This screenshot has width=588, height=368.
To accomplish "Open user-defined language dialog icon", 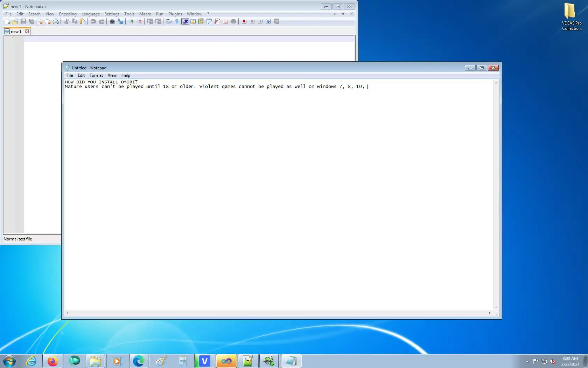I will point(193,21).
